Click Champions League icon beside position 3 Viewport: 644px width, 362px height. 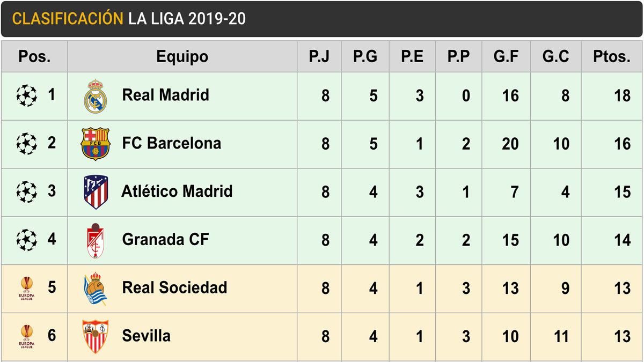coord(27,191)
